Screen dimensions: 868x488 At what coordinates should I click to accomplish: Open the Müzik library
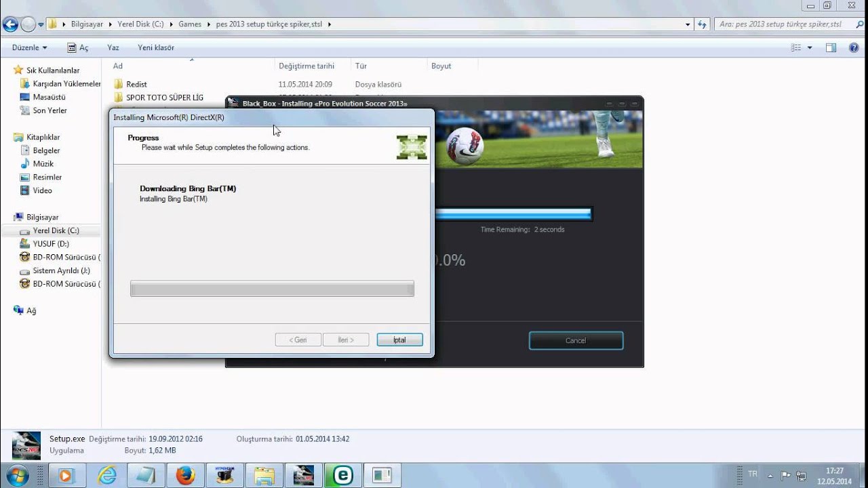[x=43, y=164]
